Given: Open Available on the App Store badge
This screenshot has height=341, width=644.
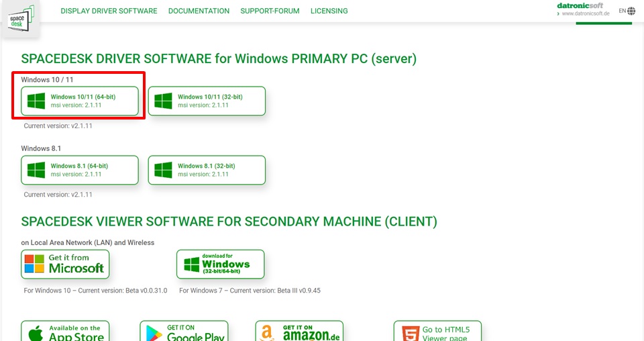Looking at the screenshot, I should 65,331.
